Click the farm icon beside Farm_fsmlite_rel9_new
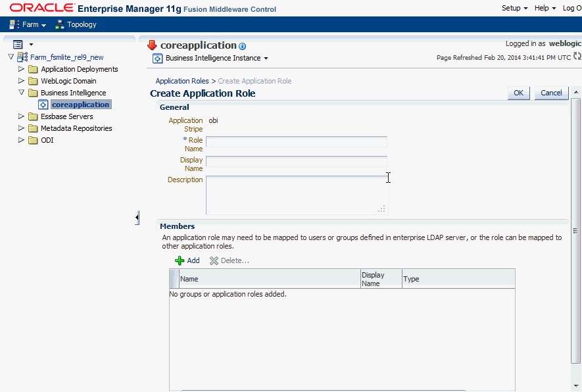Screen dimensions: 582x392 click(x=22, y=57)
